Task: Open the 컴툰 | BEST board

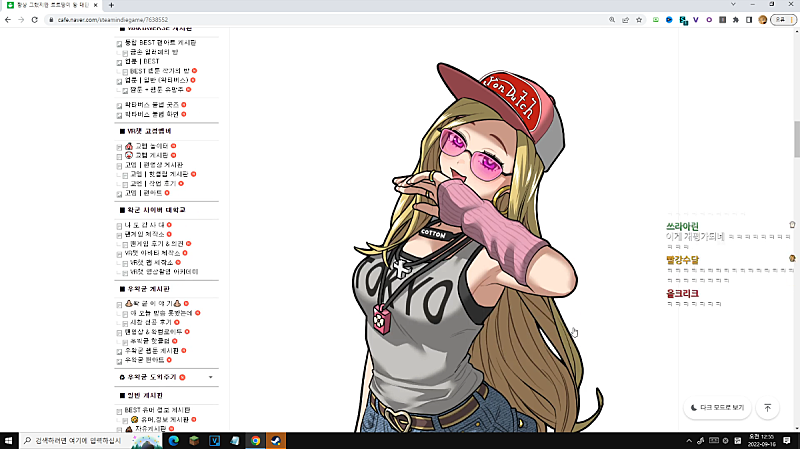Action: click(x=142, y=61)
